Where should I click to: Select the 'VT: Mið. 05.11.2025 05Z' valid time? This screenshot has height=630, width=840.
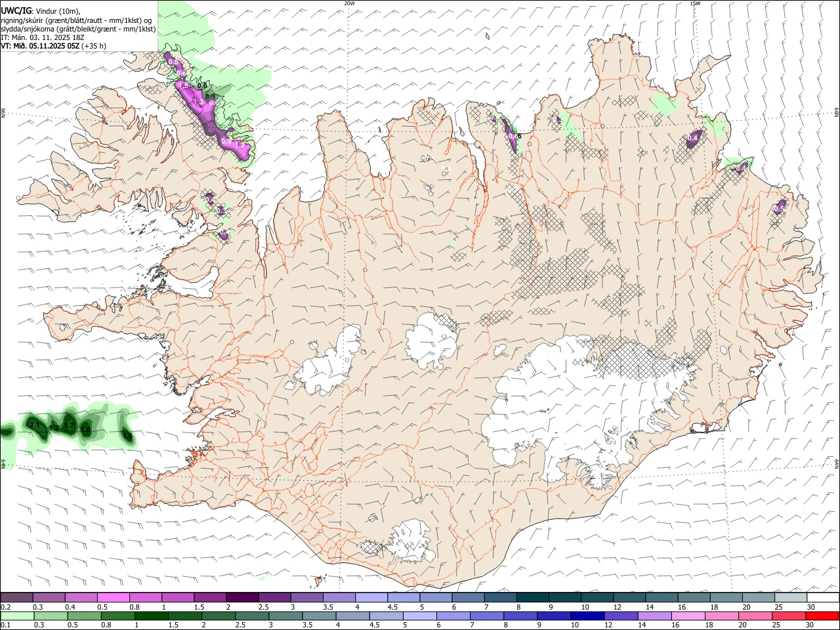(40, 46)
